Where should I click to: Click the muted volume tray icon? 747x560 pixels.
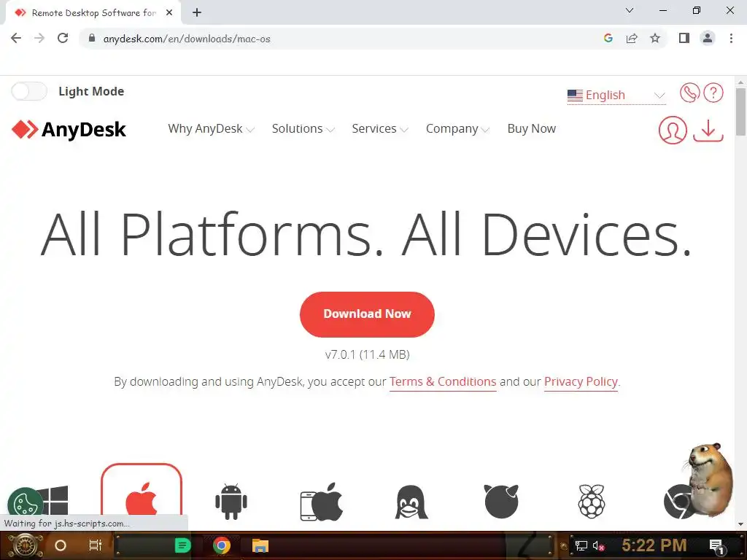pos(598,545)
